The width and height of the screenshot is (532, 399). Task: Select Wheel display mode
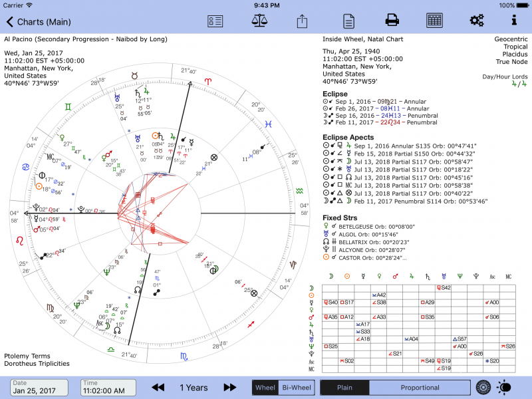(x=265, y=387)
